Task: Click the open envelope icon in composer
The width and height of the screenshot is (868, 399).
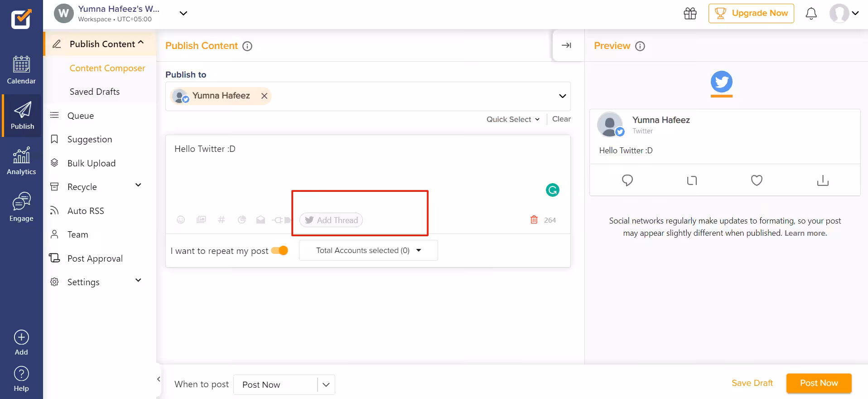Action: [260, 220]
